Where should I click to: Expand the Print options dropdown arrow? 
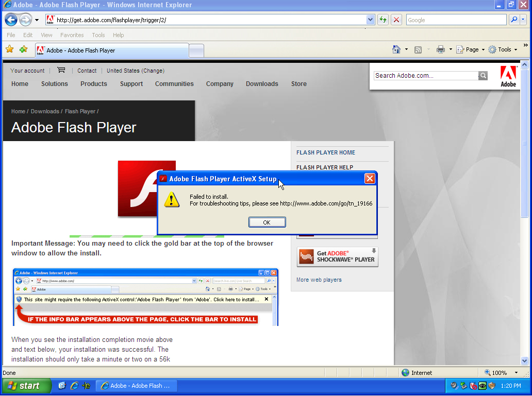[451, 49]
